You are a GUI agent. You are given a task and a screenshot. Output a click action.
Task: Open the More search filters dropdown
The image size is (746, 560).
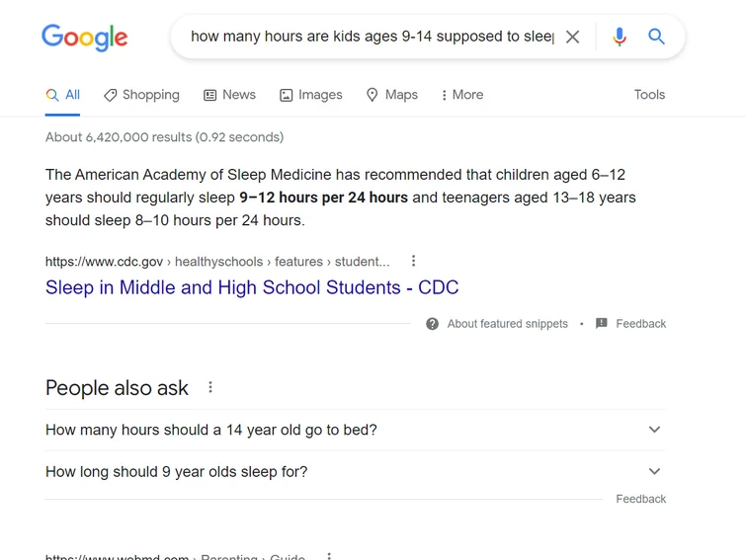click(x=461, y=95)
